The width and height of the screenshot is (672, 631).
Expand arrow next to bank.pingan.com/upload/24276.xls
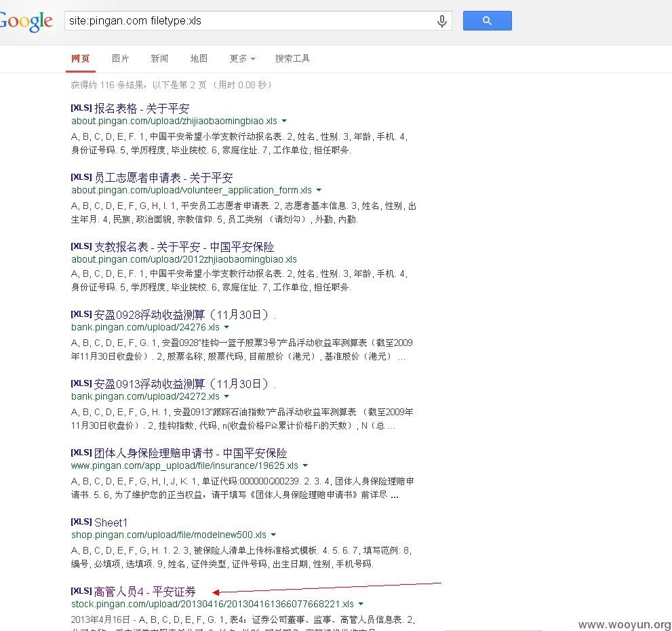(x=226, y=327)
